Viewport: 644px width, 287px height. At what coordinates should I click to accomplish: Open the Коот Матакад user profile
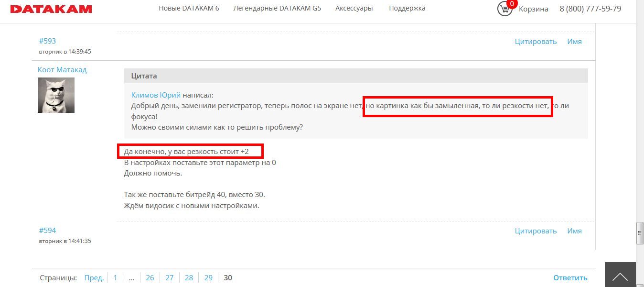(x=62, y=70)
